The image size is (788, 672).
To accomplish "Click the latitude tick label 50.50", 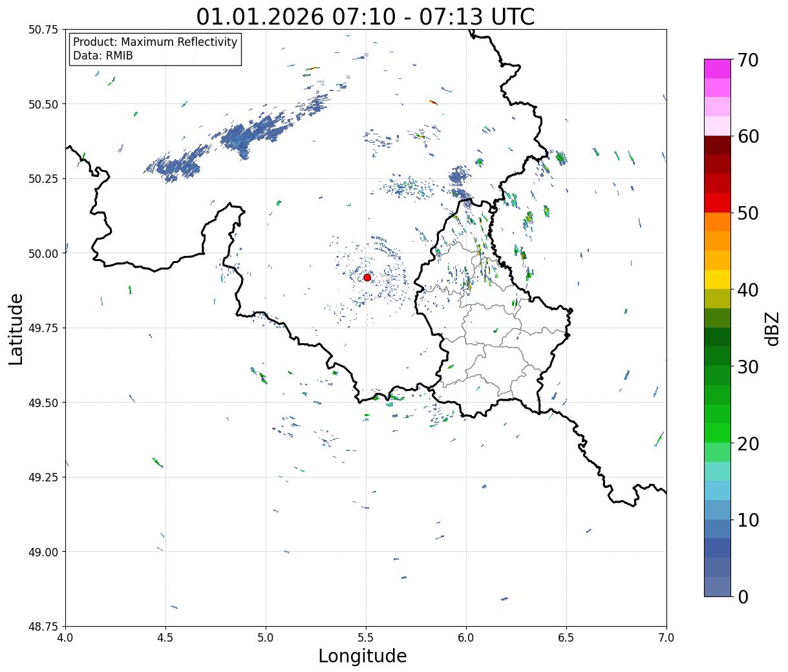I will tap(43, 104).
